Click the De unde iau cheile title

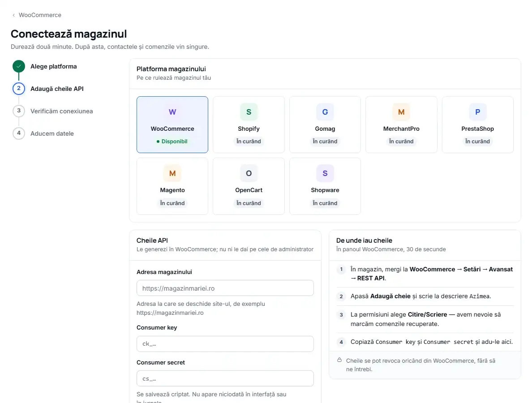pyautogui.click(x=365, y=240)
